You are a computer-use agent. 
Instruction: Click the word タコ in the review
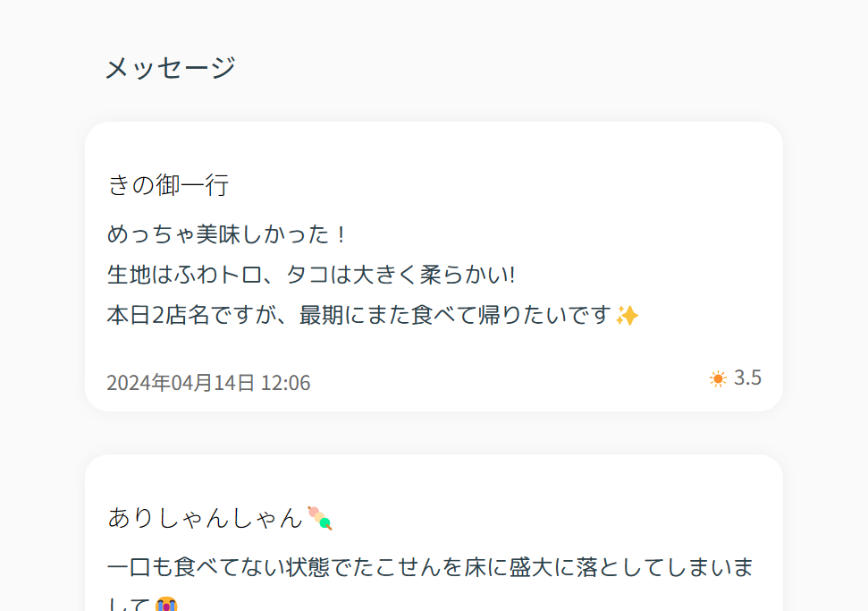point(308,275)
